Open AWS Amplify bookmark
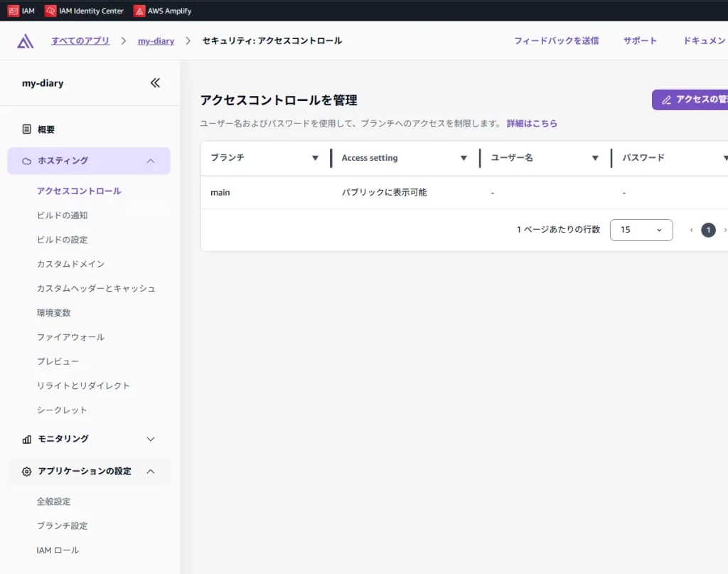This screenshot has width=728, height=574. pyautogui.click(x=162, y=11)
